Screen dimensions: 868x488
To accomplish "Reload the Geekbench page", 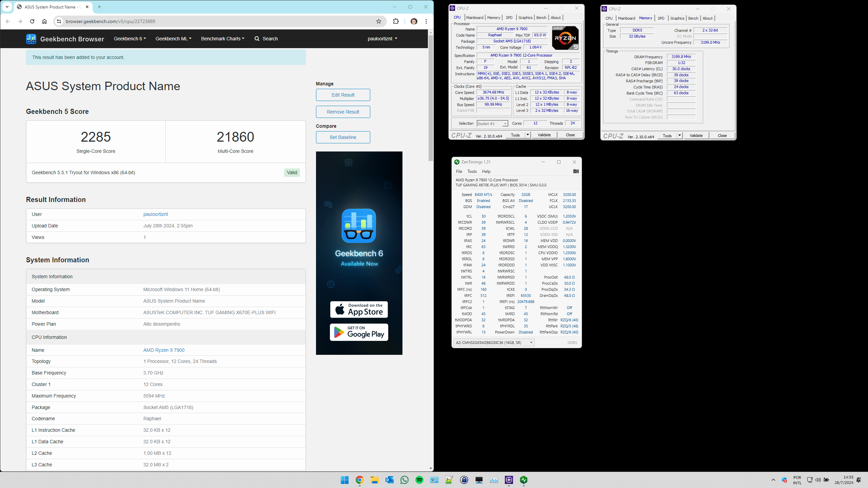I will pyautogui.click(x=32, y=21).
